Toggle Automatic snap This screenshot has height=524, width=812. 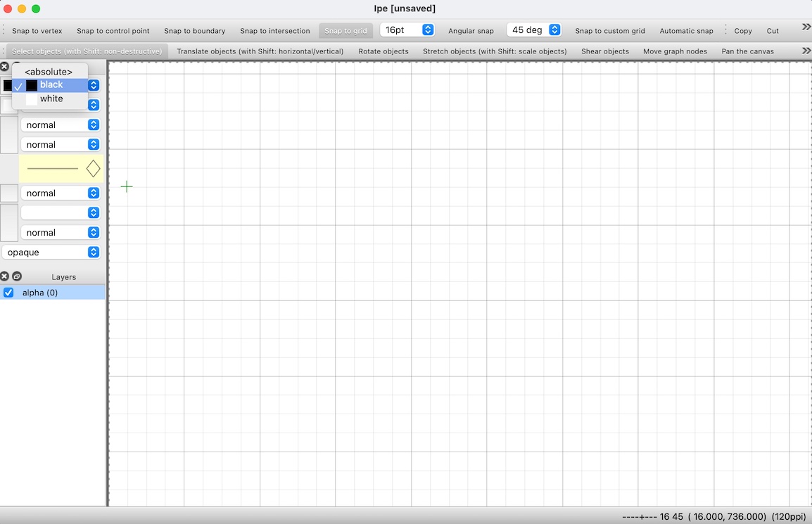click(x=686, y=31)
